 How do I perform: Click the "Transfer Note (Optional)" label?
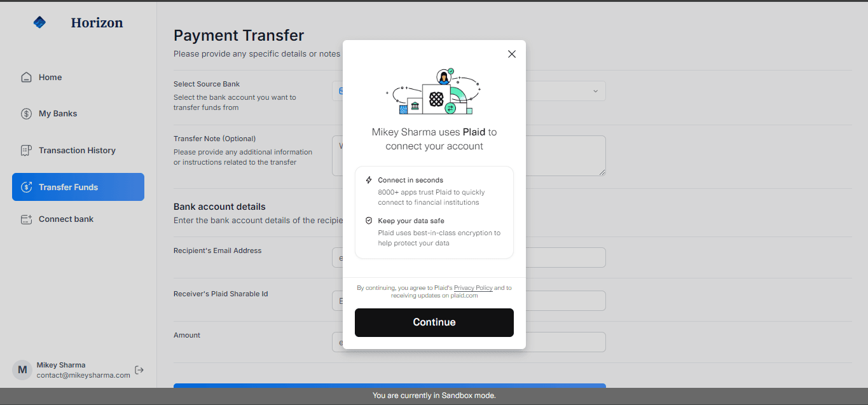click(214, 139)
